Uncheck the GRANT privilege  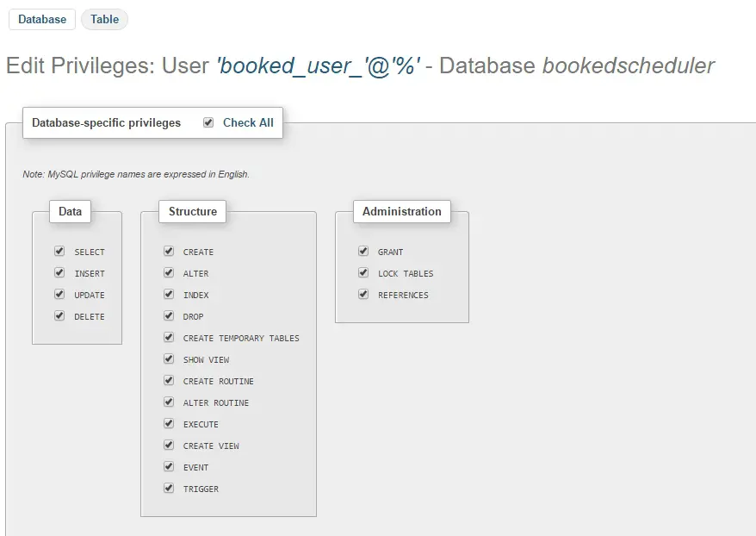[x=363, y=251]
